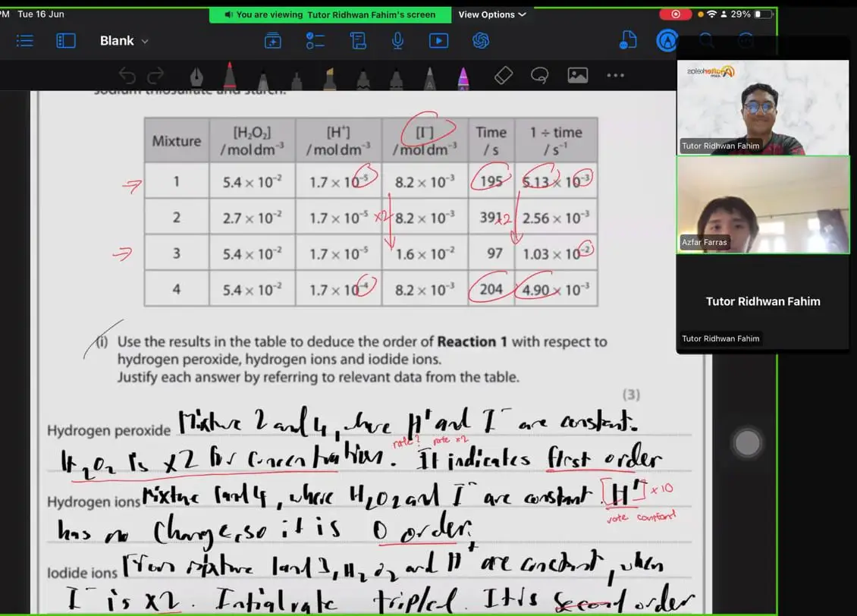
Task: Click the '2.56 × 10-3' rate cell
Action: tap(556, 218)
